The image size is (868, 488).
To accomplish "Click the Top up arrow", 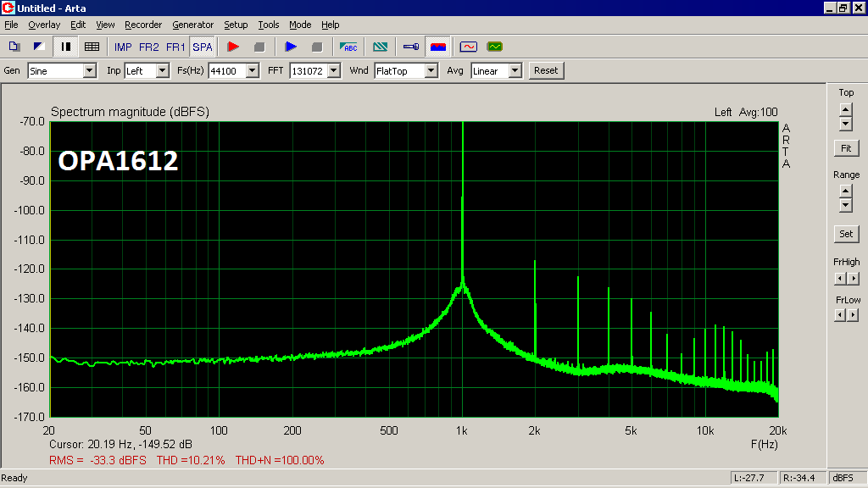I will click(845, 109).
